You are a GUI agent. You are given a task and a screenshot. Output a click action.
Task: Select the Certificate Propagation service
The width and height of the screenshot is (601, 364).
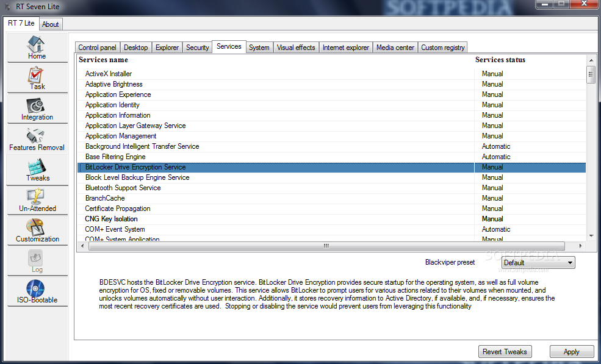331,209
